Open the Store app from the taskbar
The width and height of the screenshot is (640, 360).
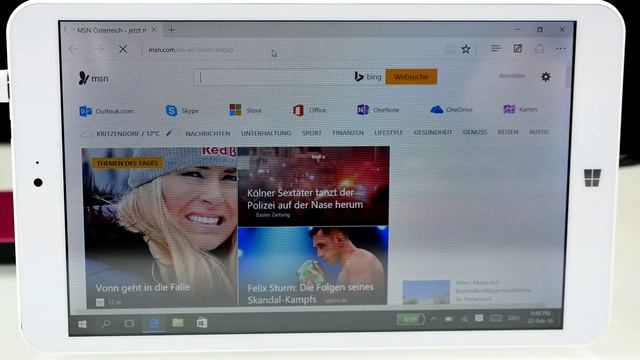click(x=202, y=323)
